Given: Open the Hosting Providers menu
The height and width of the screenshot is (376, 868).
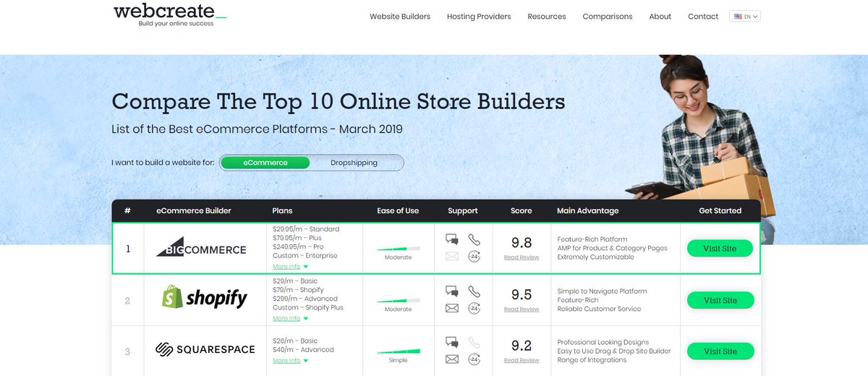Looking at the screenshot, I should (x=479, y=17).
